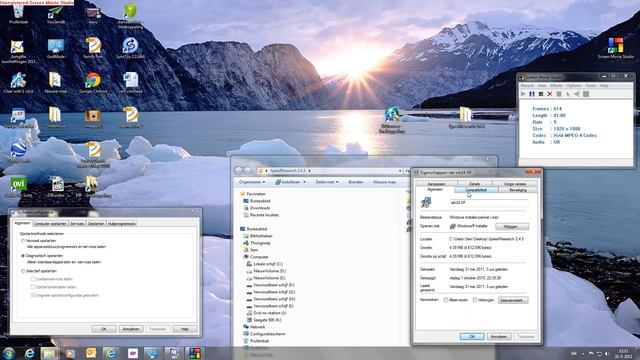Click Pause in Screen Movie Studio toolbar
The width and height of the screenshot is (640, 360).
[x=532, y=94]
